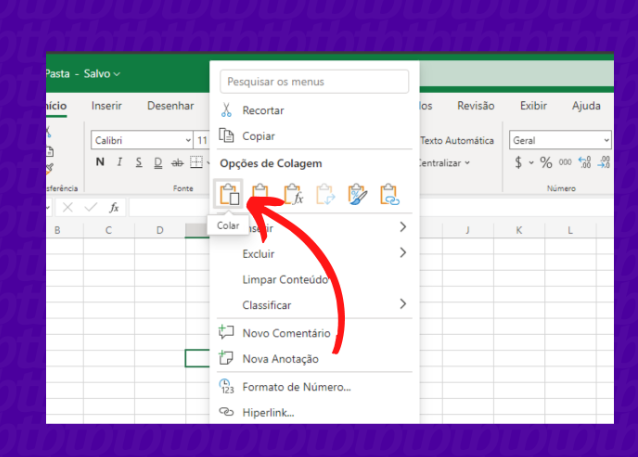Click the Colar paste icon
Viewport: 638px width, 457px height.
[x=229, y=194]
